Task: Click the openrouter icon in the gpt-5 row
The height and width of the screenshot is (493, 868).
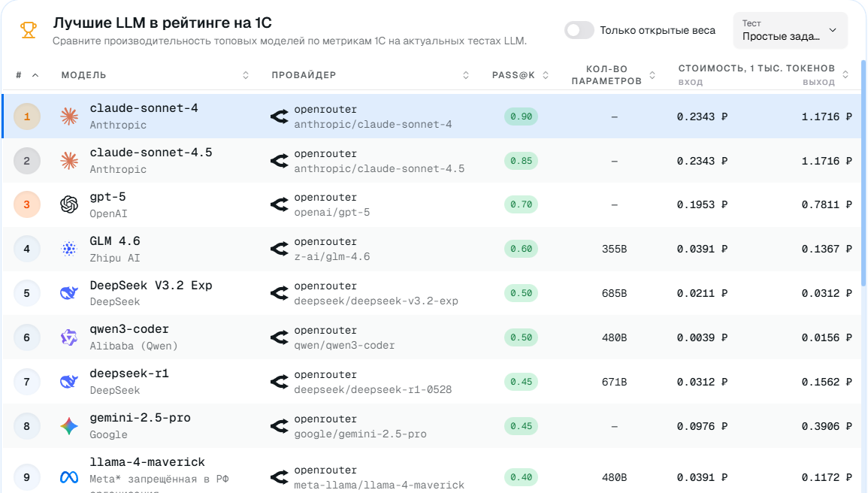Action: tap(280, 204)
